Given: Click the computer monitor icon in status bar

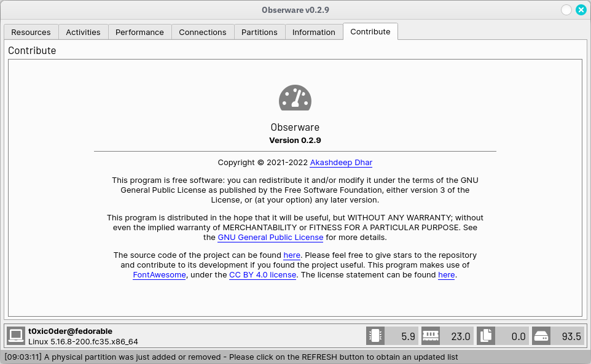Looking at the screenshot, I should tap(16, 335).
